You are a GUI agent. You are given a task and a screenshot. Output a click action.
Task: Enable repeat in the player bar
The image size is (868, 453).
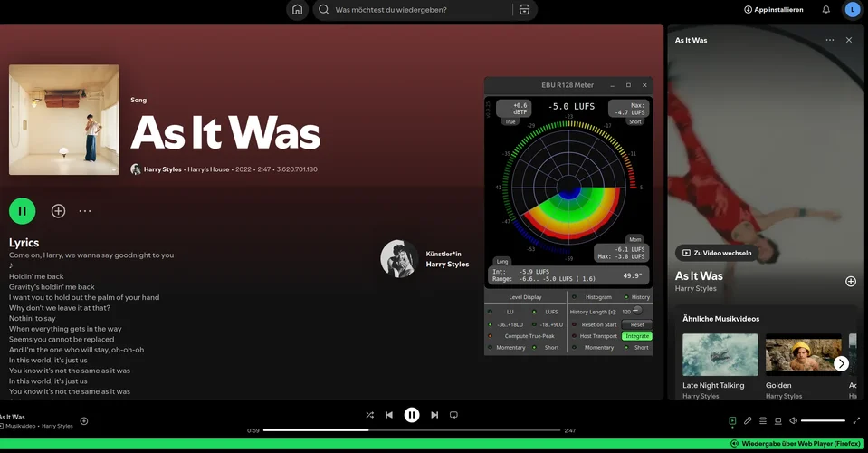tap(454, 415)
